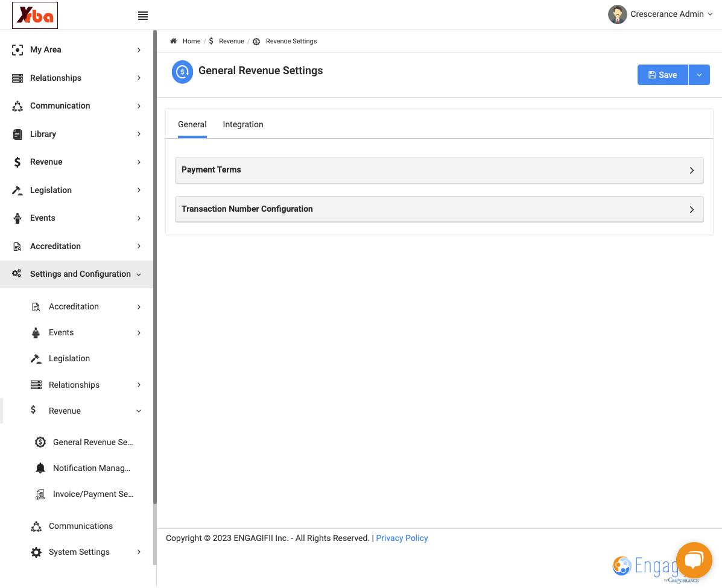Switch to the General tab
This screenshot has height=588, width=722.
(192, 124)
